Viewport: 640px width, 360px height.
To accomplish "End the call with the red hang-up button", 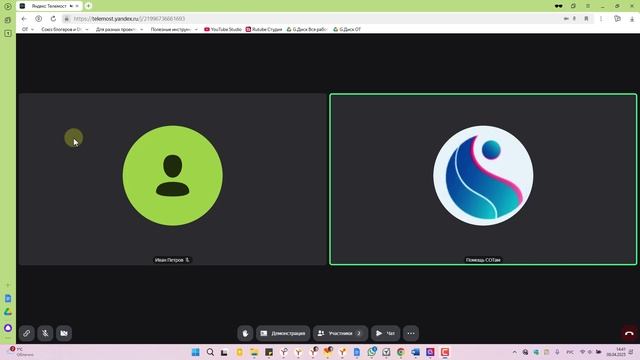I will 629,333.
